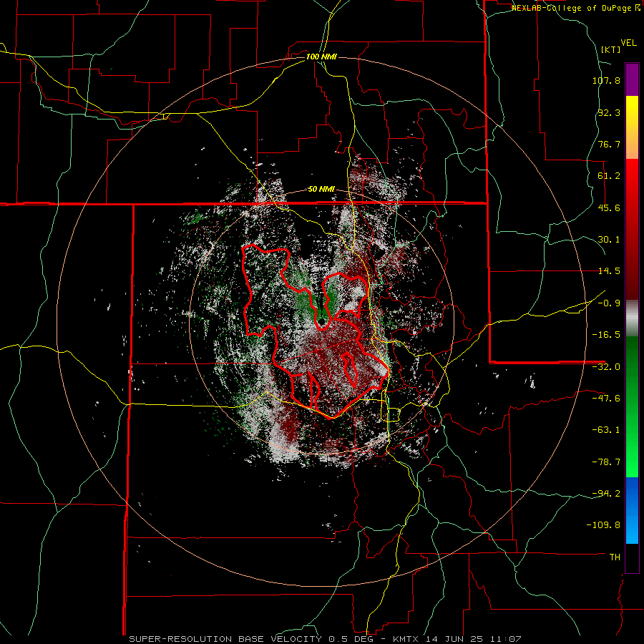
Task: Click the 50 NMI range ring label
Action: pyautogui.click(x=321, y=190)
